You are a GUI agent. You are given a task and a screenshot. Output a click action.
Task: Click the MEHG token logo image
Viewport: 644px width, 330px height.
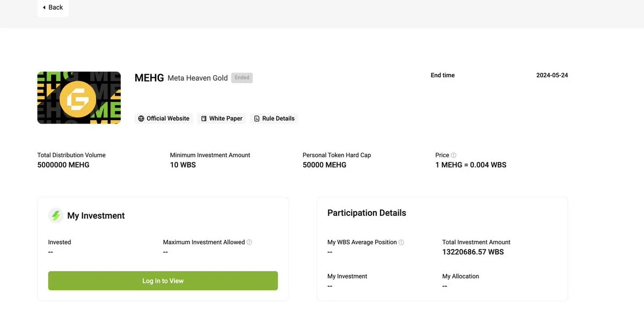point(79,98)
